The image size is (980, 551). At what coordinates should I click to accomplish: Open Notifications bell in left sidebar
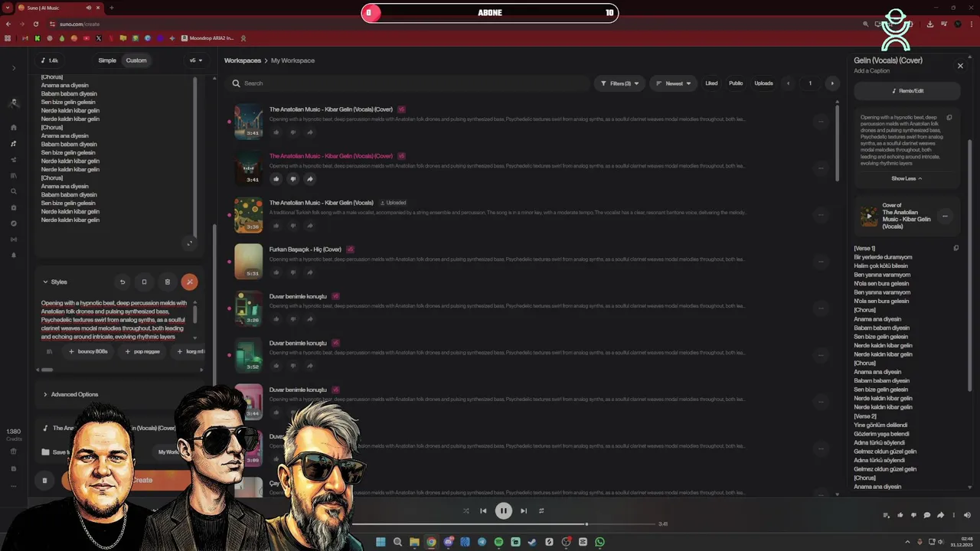tap(14, 255)
